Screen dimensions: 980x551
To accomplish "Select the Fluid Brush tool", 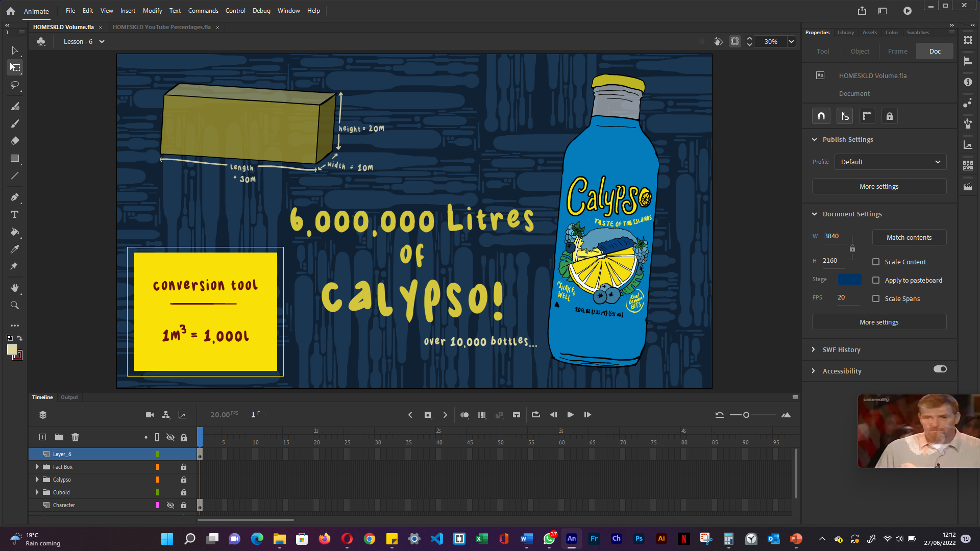I will click(x=15, y=106).
